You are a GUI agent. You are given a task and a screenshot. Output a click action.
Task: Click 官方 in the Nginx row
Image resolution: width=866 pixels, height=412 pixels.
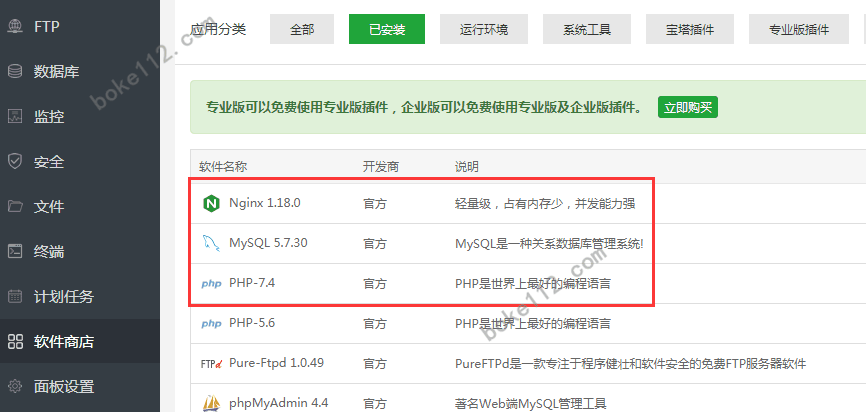374,204
